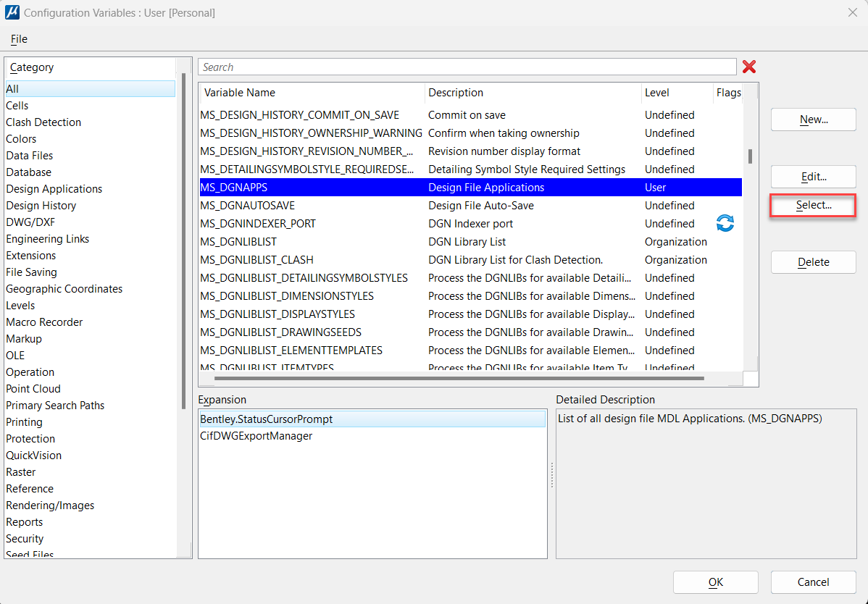Clear search with the red X icon
The height and width of the screenshot is (604, 868).
[749, 67]
